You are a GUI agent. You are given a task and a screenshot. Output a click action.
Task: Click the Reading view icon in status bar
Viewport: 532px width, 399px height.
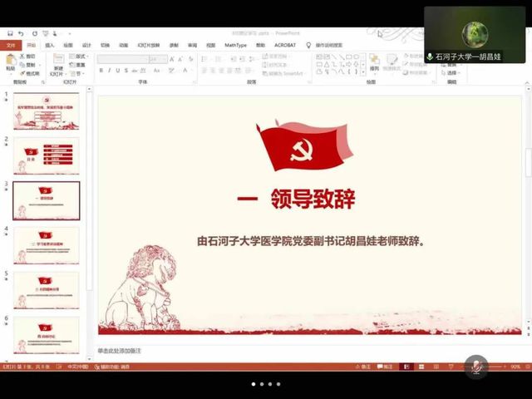tap(436, 367)
